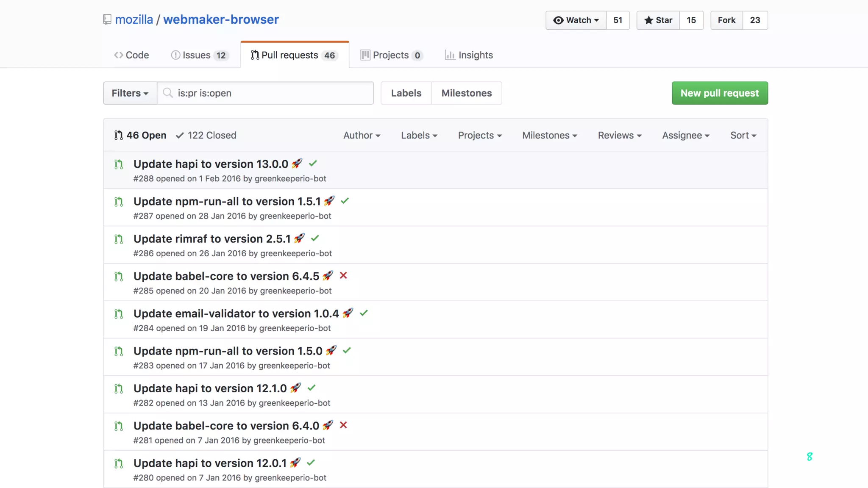
Task: Expand the Filters dropdown
Action: pos(130,93)
